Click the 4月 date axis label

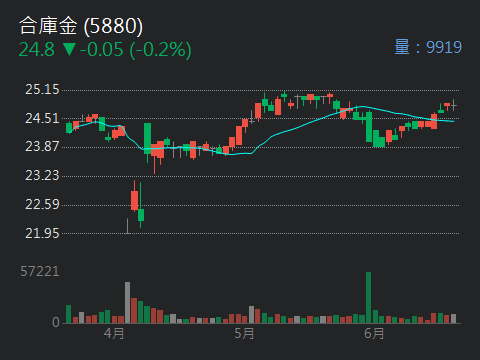pos(114,333)
